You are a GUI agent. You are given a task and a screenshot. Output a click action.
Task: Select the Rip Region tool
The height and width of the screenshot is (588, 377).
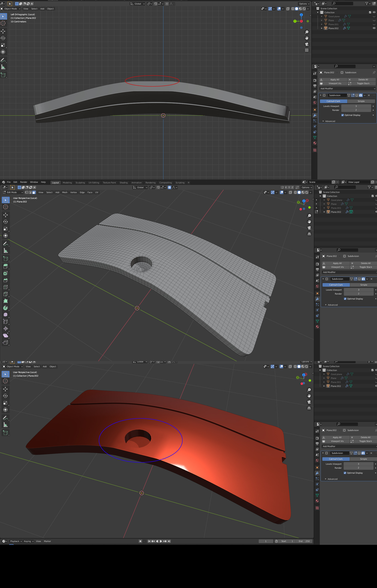(x=5, y=342)
